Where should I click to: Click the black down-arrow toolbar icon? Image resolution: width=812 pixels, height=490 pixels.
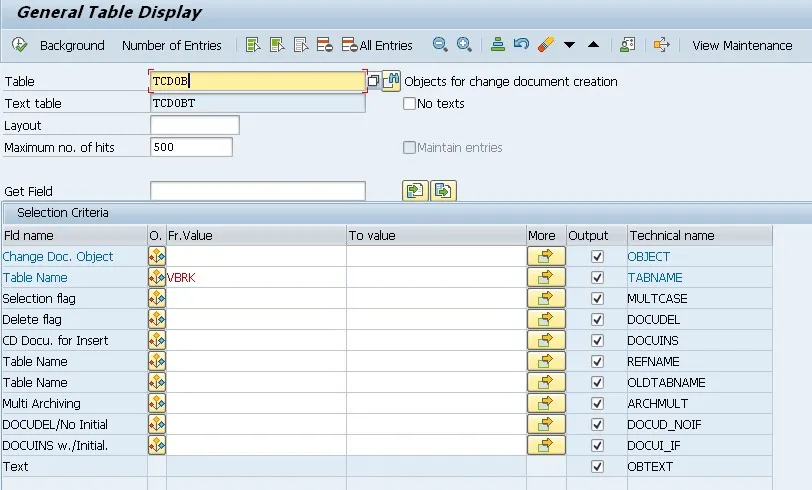pyautogui.click(x=570, y=45)
